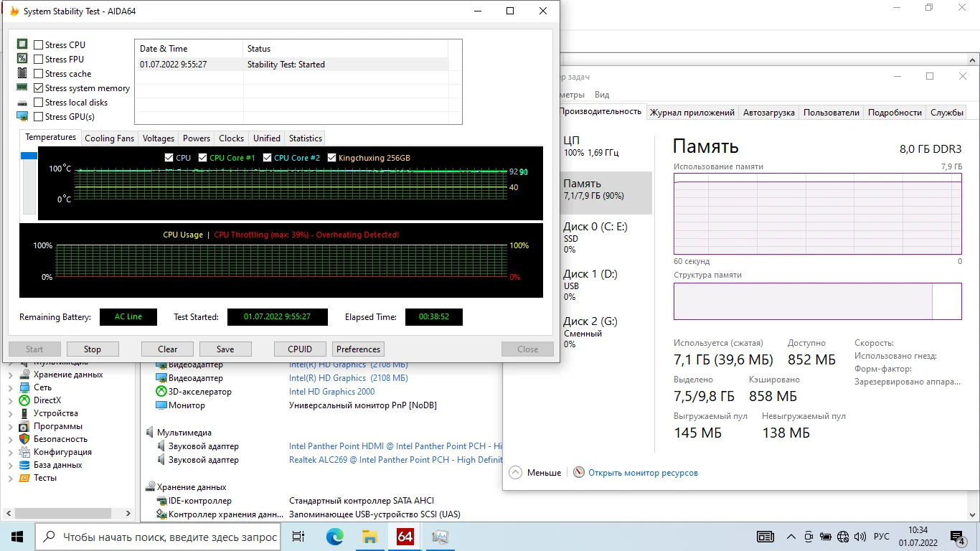Expand the Программы tree node
Image resolution: width=980 pixels, height=551 pixels.
click(10, 426)
